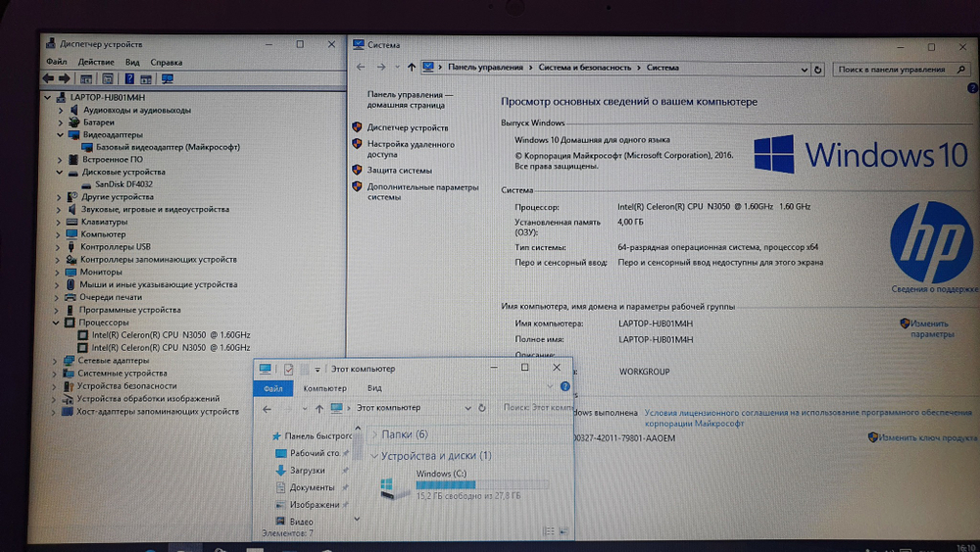This screenshot has height=552, width=980.
Task: Click Сведения о поддержке link
Action: [x=934, y=289]
